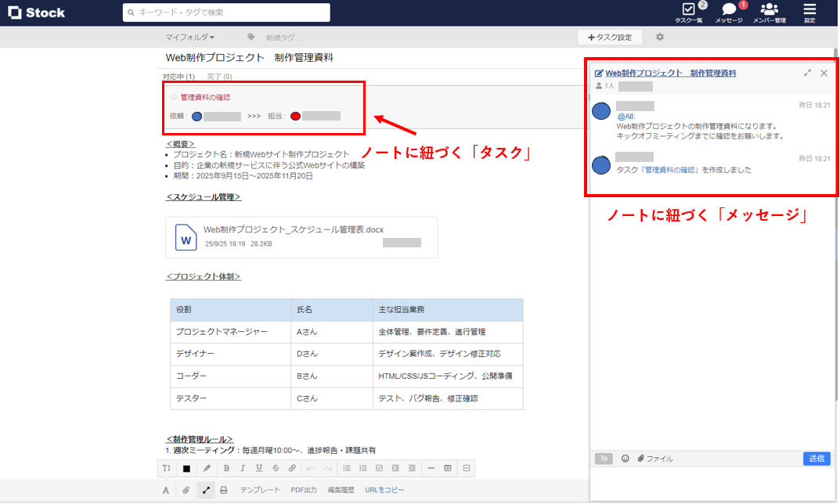The image size is (840, 504).
Task: Toggle the checklist formatting icon
Action: click(380, 468)
